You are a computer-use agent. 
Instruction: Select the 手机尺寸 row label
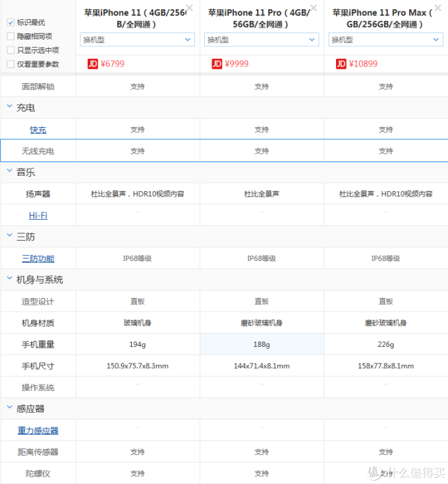pos(38,366)
